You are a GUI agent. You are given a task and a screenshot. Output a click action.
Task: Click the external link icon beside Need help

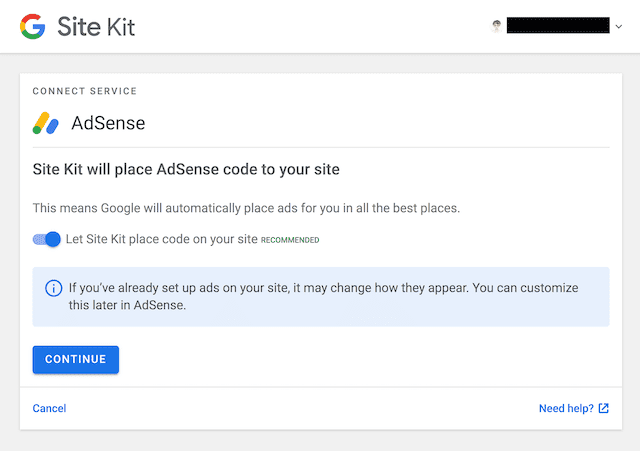click(x=603, y=408)
